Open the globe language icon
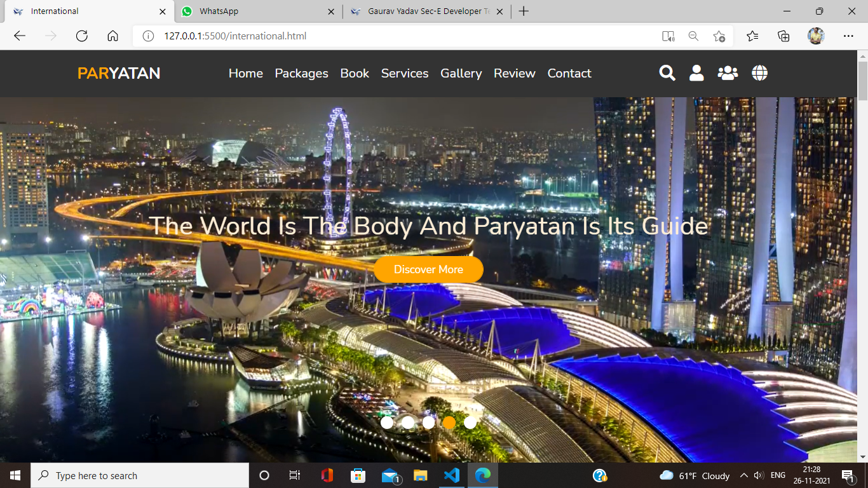Screen dimensions: 868x488 click(x=759, y=73)
